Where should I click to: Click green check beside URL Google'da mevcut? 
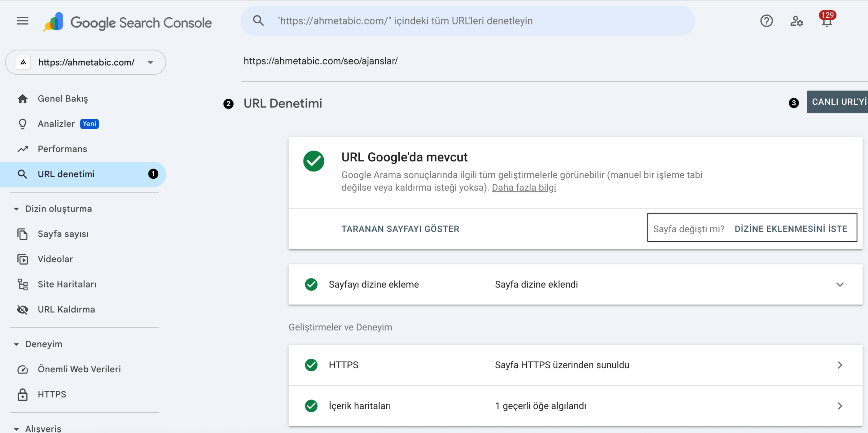[314, 161]
